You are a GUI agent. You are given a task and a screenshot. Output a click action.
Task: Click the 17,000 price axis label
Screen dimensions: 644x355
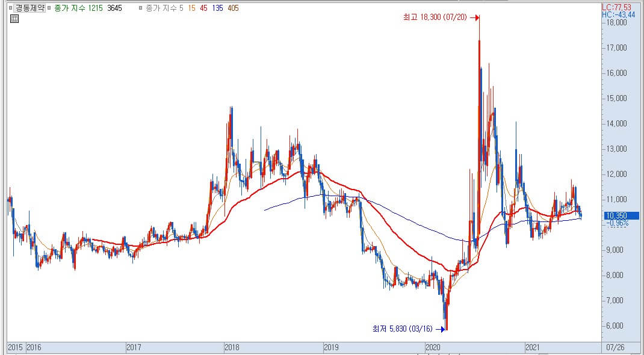tap(617, 48)
